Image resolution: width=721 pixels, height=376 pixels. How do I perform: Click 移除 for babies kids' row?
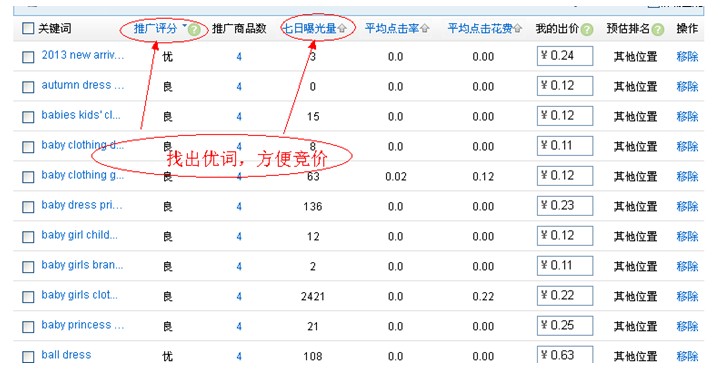pyautogui.click(x=687, y=116)
